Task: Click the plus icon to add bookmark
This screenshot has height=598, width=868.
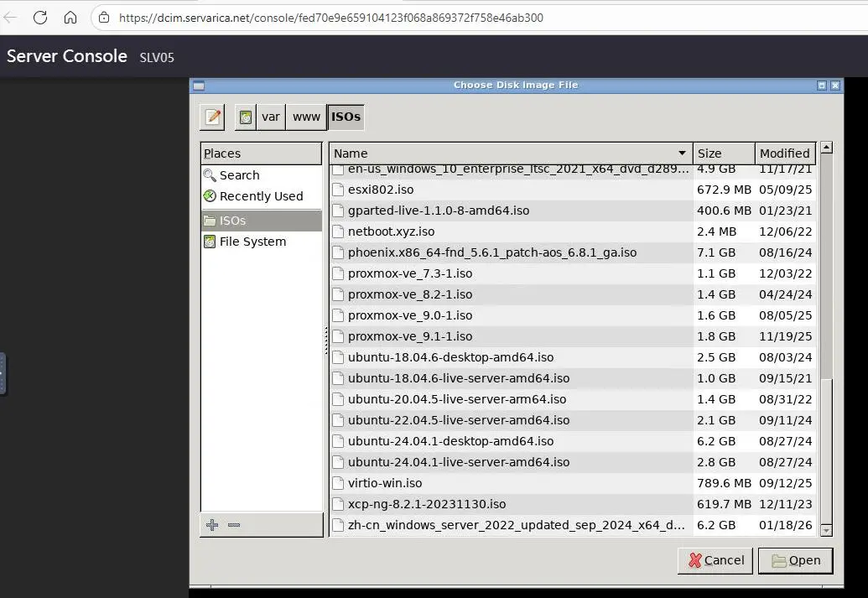Action: pos(212,525)
